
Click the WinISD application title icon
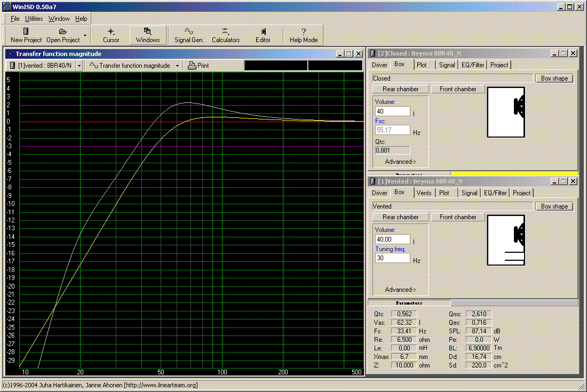pos(7,6)
